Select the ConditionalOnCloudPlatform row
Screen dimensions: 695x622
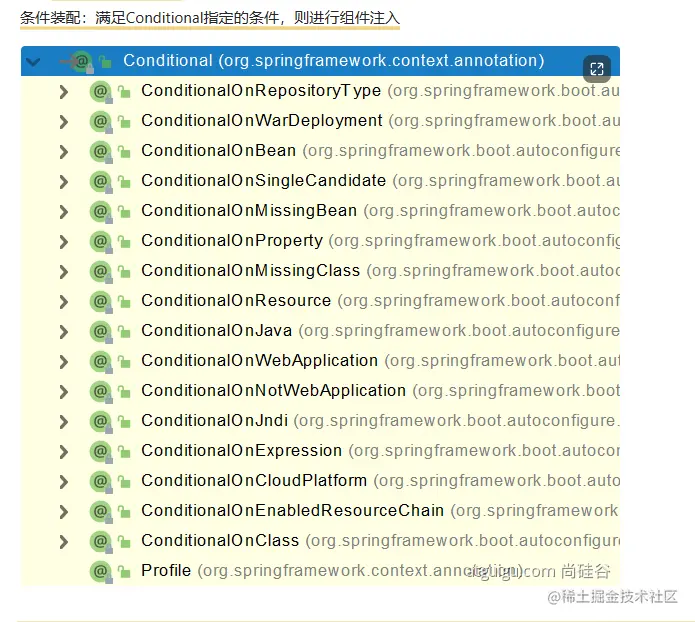[320, 481]
